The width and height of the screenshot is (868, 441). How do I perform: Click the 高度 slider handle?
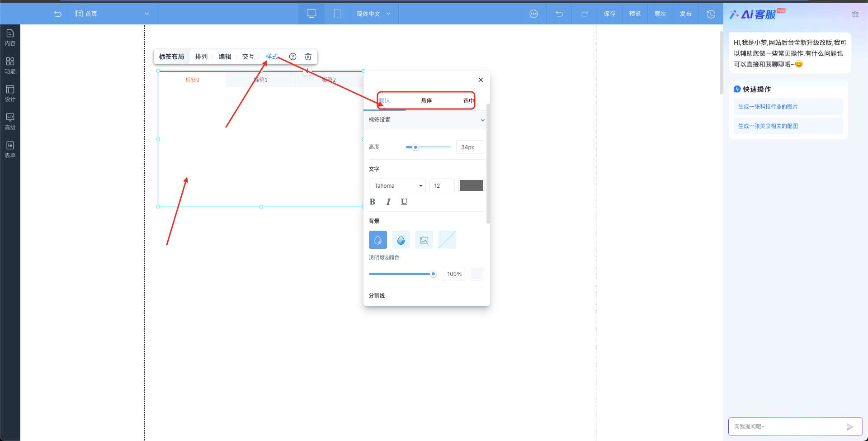point(415,147)
